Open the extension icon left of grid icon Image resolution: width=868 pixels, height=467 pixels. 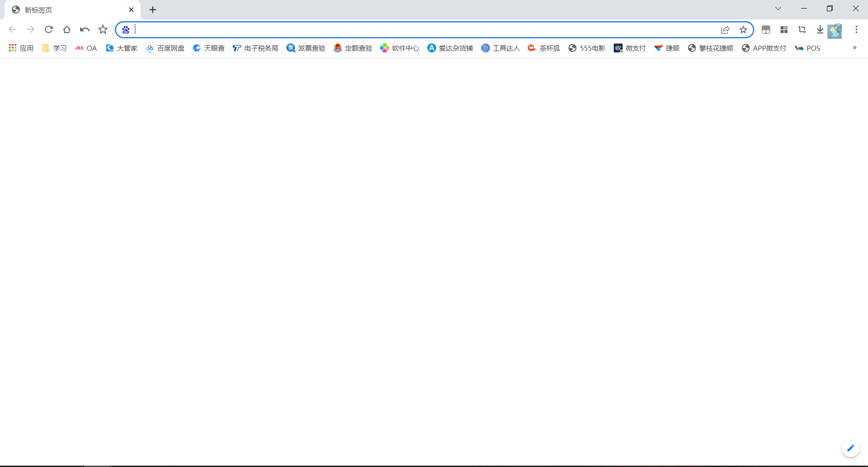pos(766,30)
